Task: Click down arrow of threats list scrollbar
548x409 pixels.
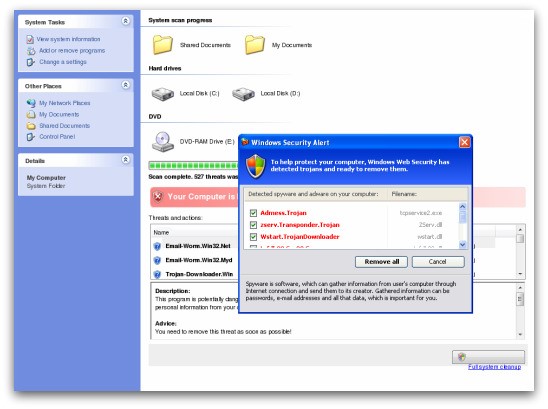Action: click(x=520, y=274)
